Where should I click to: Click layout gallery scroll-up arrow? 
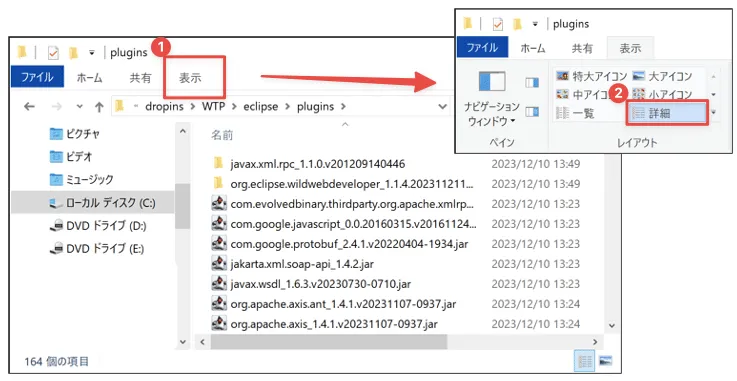tap(713, 76)
